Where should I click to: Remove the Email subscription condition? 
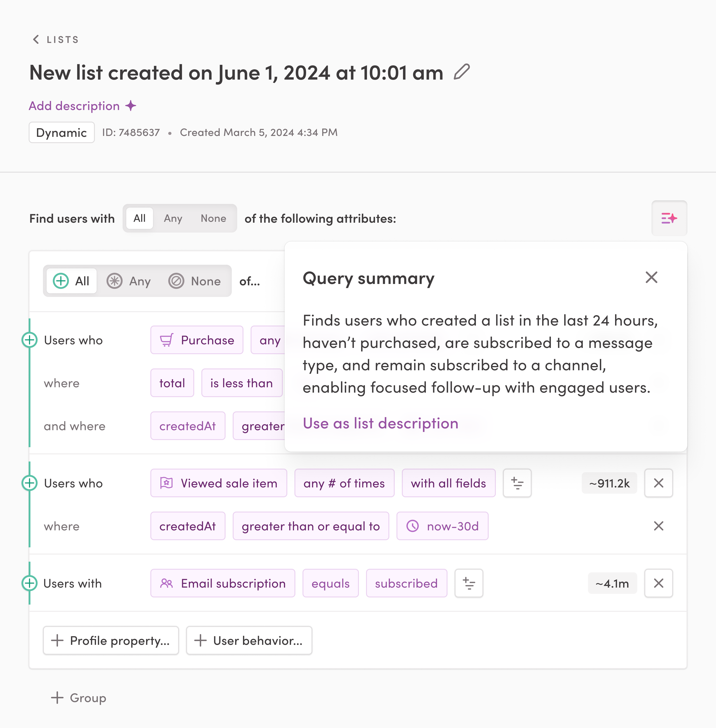tap(658, 583)
